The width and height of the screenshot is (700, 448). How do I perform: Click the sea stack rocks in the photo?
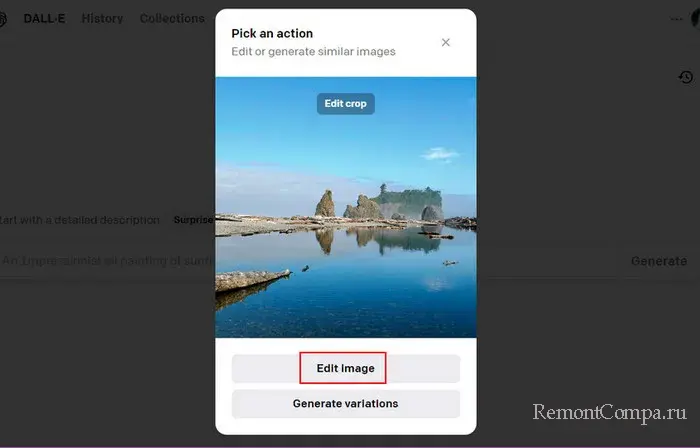tap(380, 204)
